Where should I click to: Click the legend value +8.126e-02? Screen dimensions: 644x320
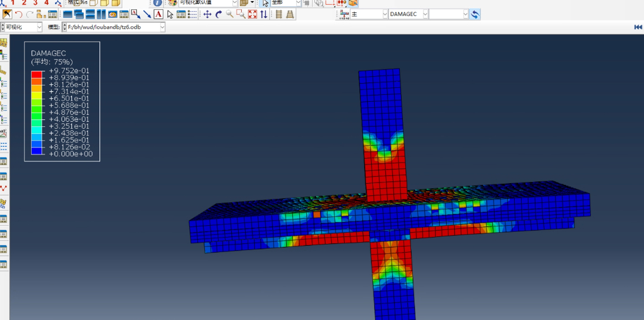coord(69,147)
